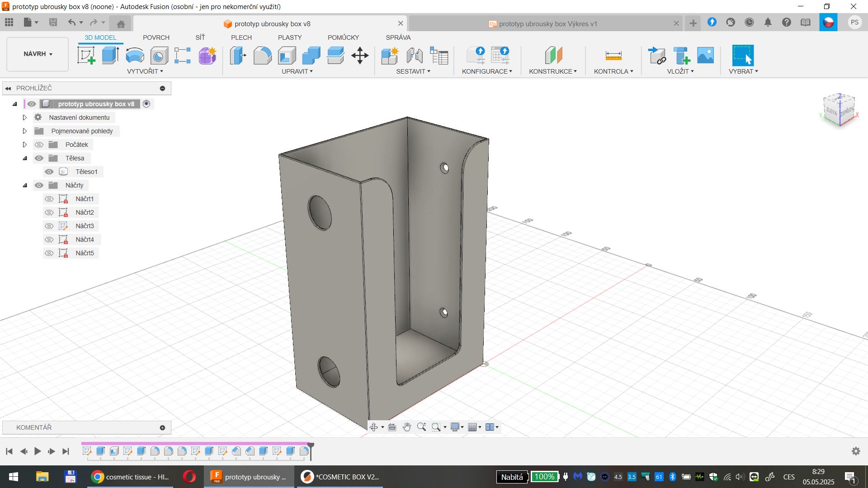Open the Notifications bell
Screen dimensions: 868x488
point(768,22)
